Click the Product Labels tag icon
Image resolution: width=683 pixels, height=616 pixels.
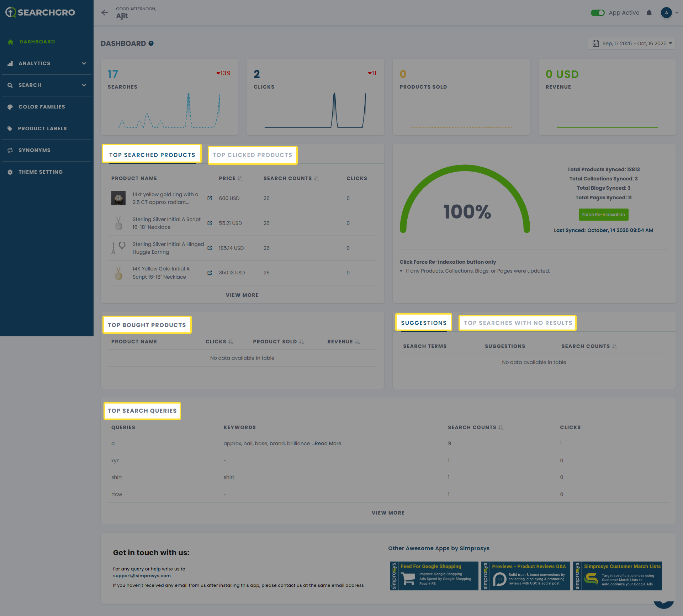(x=10, y=128)
